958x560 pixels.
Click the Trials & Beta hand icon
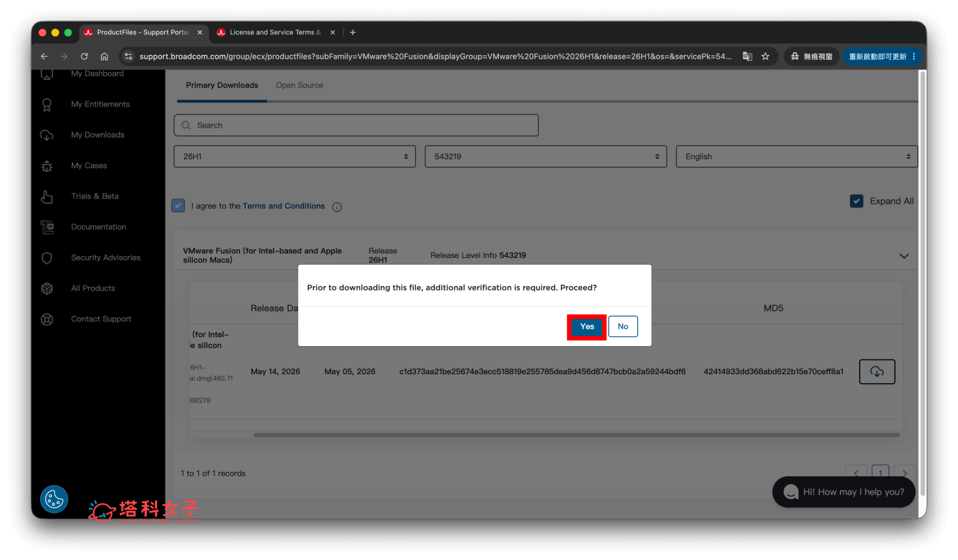click(47, 197)
